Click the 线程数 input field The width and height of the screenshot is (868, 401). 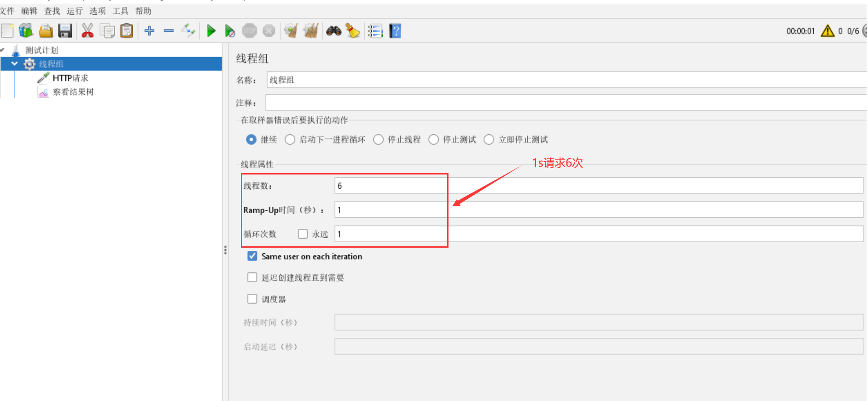599,186
